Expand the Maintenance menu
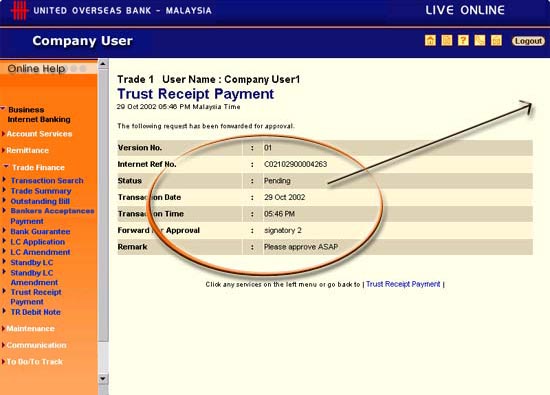The width and height of the screenshot is (550, 395). tap(30, 329)
